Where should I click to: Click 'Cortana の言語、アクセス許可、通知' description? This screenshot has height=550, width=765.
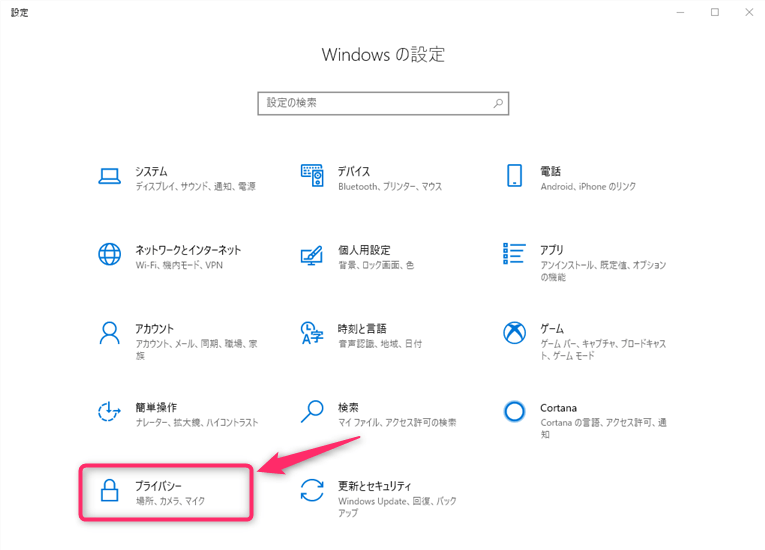603,428
